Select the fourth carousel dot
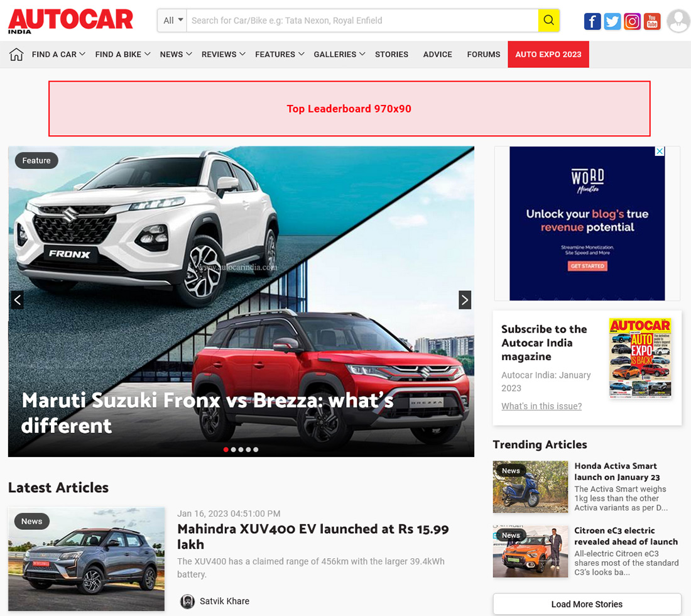The height and width of the screenshot is (616, 691). pos(249,450)
